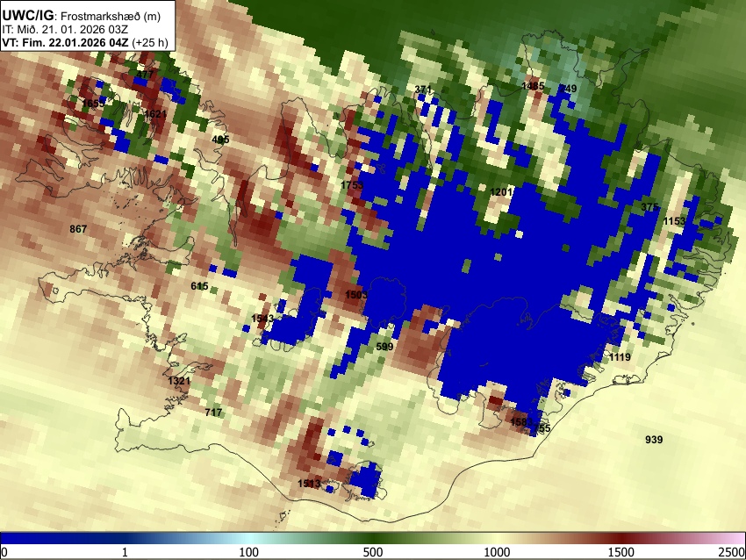The width and height of the screenshot is (746, 560).
Task: Click the map value 755
Action: click(x=542, y=428)
